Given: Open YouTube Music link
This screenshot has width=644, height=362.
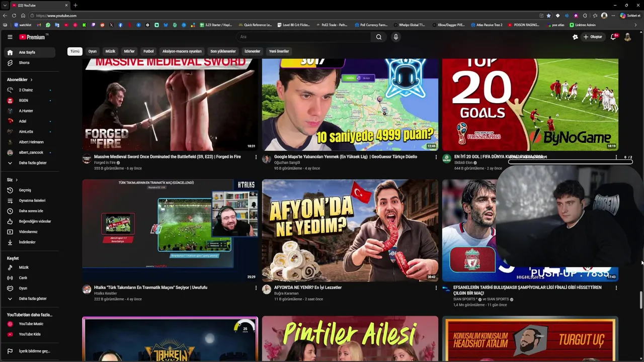Looking at the screenshot, I should (30, 324).
